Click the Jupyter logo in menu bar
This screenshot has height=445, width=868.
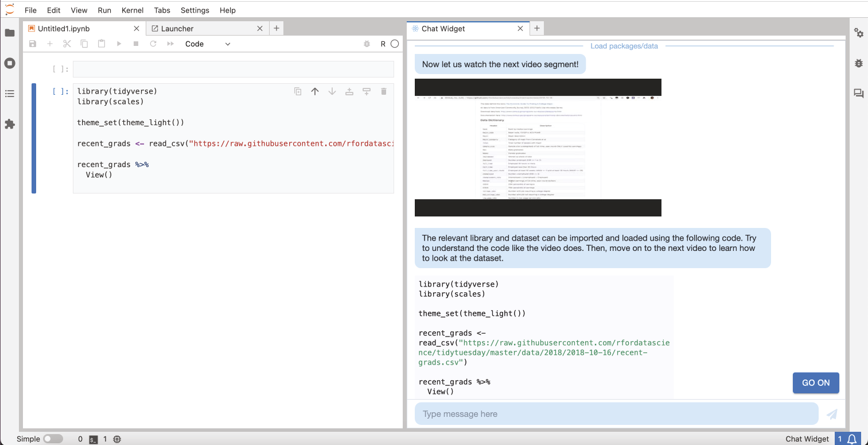(10, 10)
